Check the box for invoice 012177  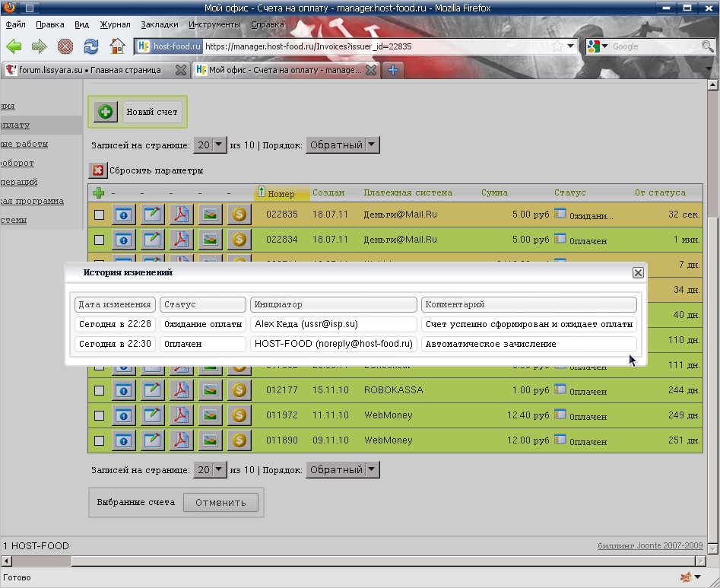(x=99, y=390)
